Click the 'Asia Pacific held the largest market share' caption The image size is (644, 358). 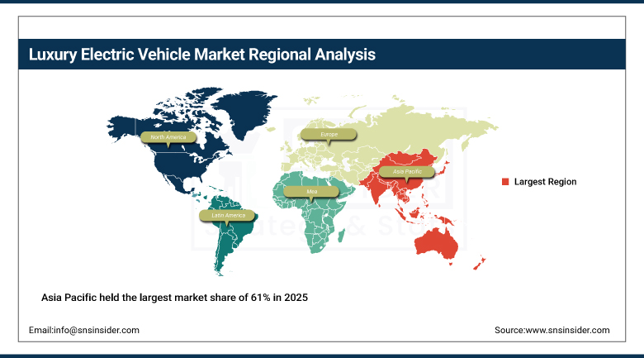click(x=174, y=298)
